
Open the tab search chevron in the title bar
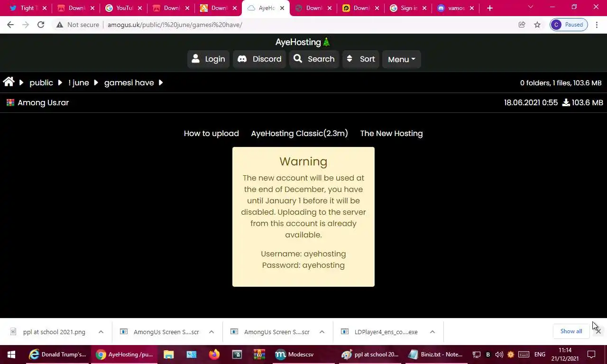point(530,7)
